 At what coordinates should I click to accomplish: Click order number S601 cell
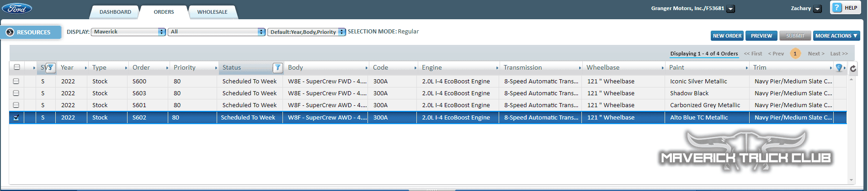click(x=139, y=105)
